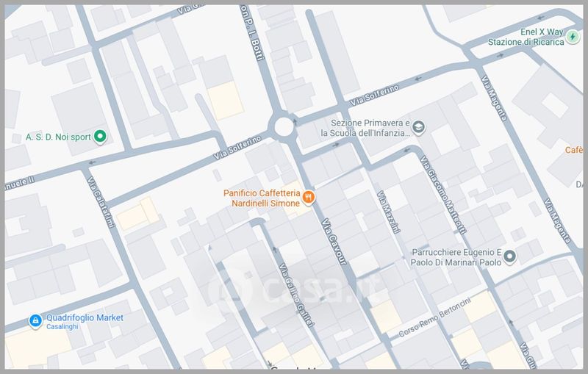Open the Panificio Caffetteria restaurant pin
This screenshot has width=588, height=374.
pyautogui.click(x=309, y=197)
